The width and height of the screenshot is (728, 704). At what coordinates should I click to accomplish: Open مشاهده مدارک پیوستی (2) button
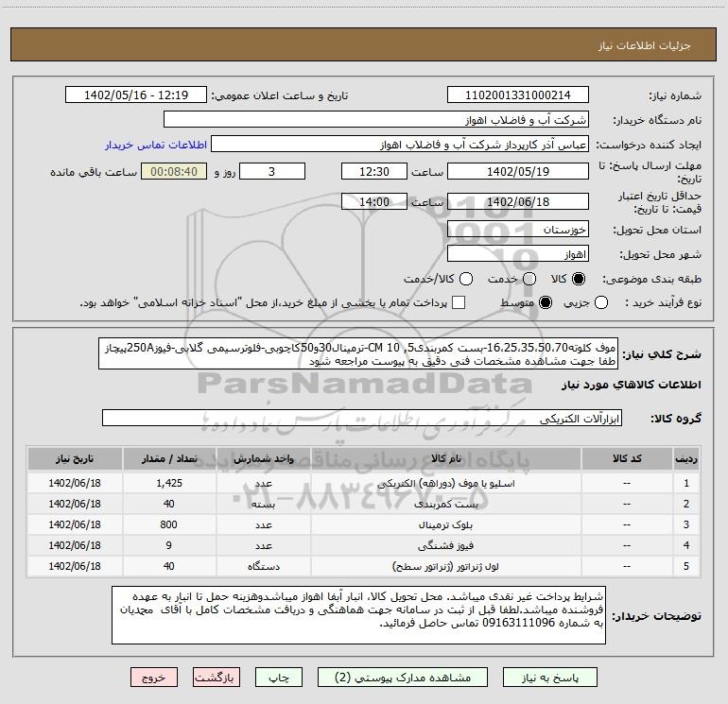click(x=403, y=678)
